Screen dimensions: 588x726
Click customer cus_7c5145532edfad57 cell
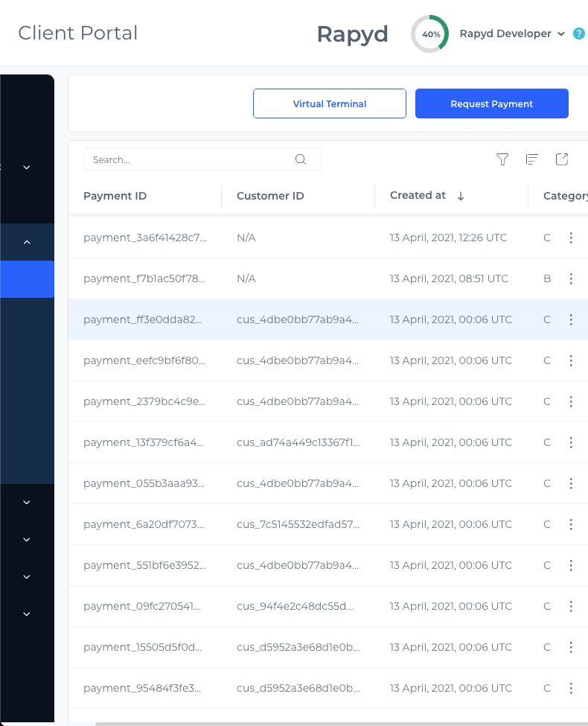tap(298, 524)
